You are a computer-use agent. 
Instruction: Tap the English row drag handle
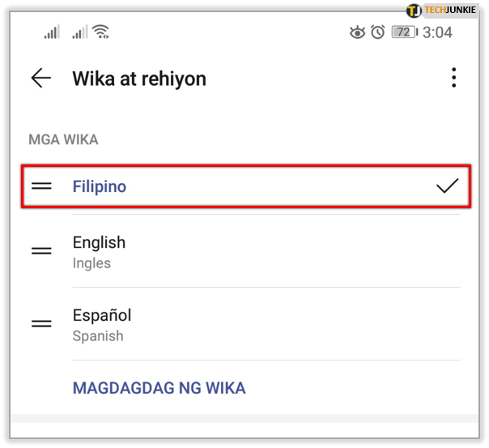41,250
